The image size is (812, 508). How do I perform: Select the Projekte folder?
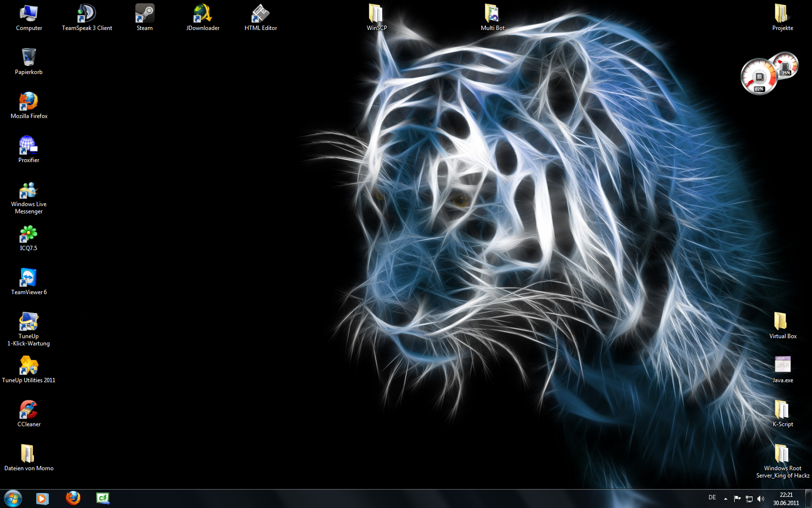[x=783, y=18]
